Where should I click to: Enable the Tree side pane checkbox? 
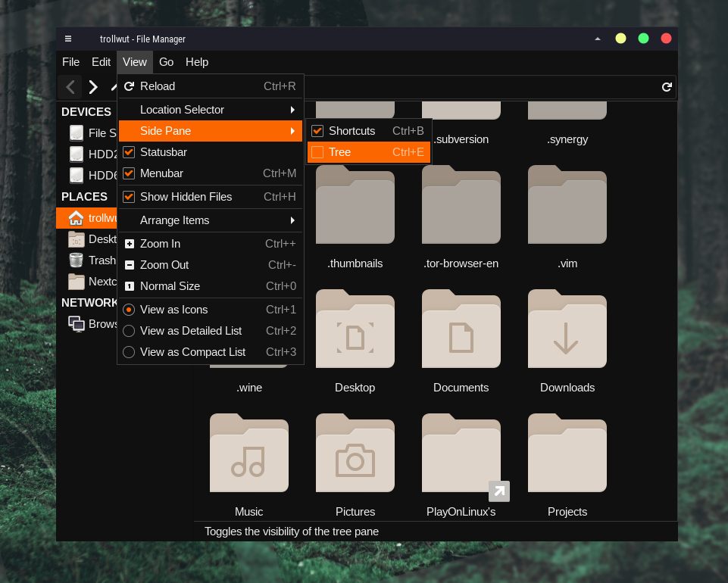point(317,152)
